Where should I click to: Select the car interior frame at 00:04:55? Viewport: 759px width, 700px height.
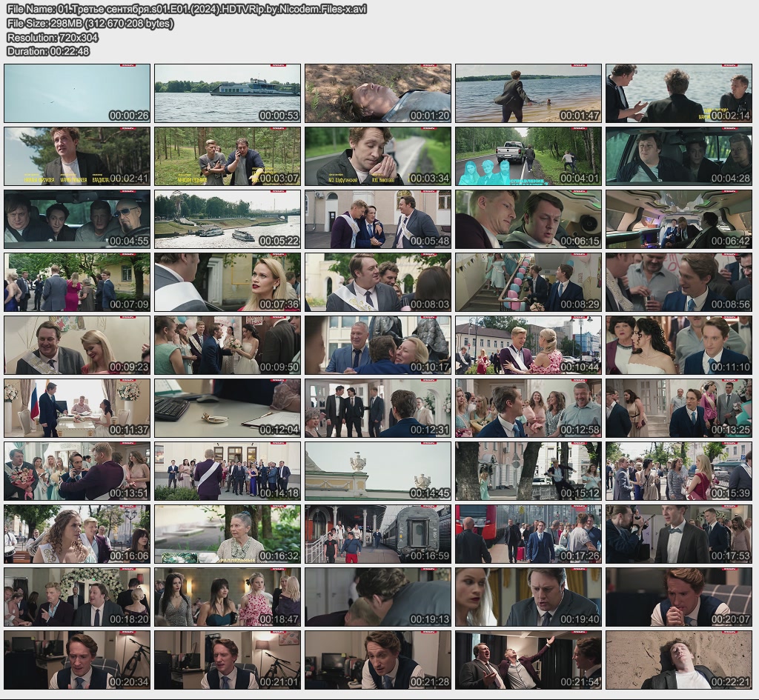tap(77, 219)
